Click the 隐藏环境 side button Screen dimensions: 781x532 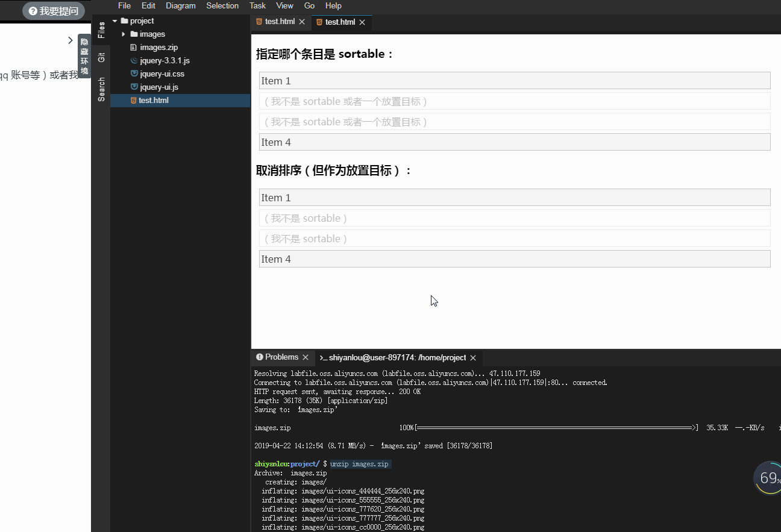tap(84, 56)
